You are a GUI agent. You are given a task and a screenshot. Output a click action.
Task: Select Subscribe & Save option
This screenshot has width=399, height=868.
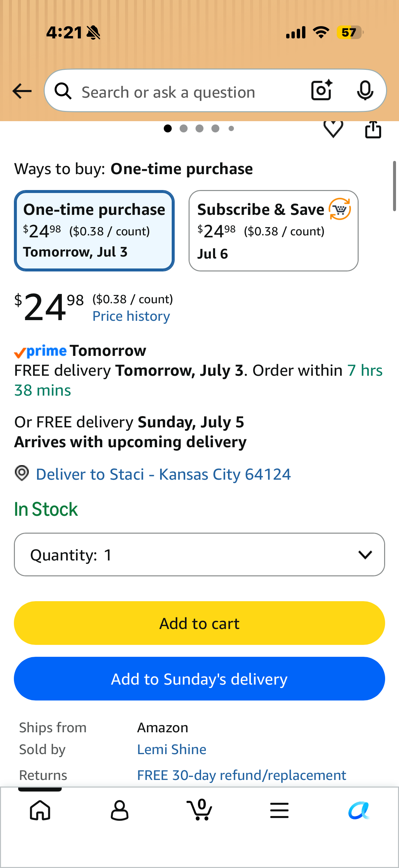(x=273, y=231)
